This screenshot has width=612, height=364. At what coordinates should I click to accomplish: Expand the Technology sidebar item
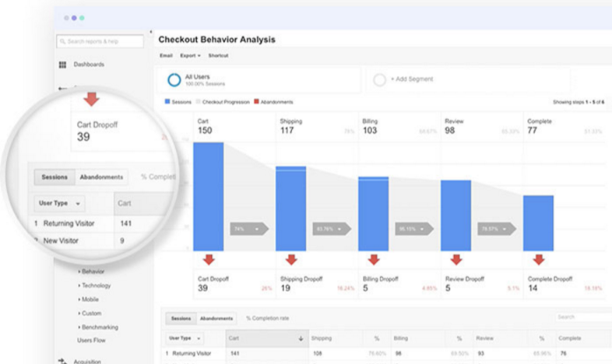point(94,286)
